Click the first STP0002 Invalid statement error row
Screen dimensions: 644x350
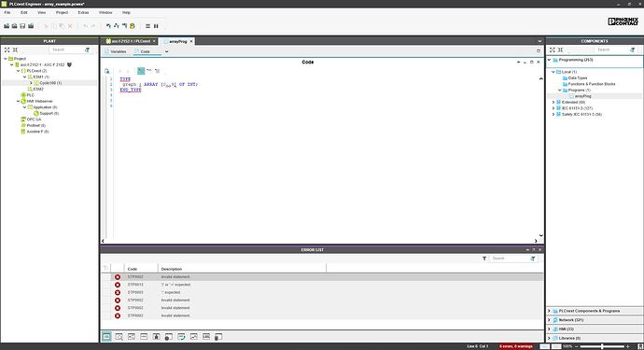322,277
